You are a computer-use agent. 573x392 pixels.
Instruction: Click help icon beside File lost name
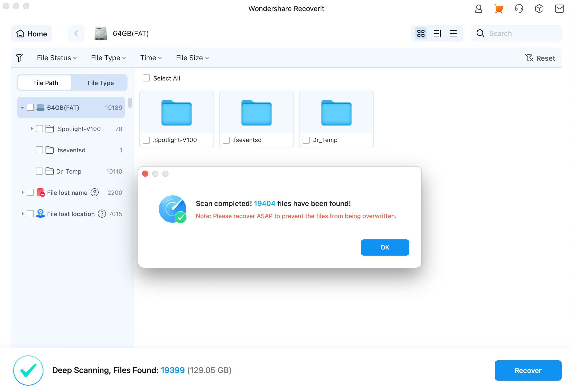tap(95, 193)
